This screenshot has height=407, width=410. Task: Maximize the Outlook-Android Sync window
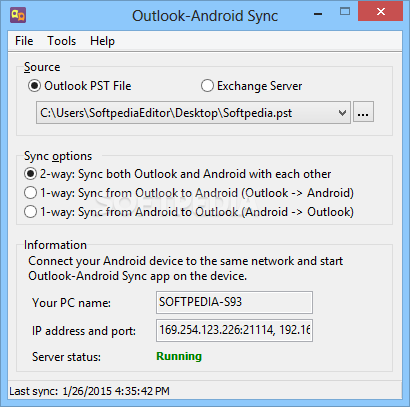[345, 12]
